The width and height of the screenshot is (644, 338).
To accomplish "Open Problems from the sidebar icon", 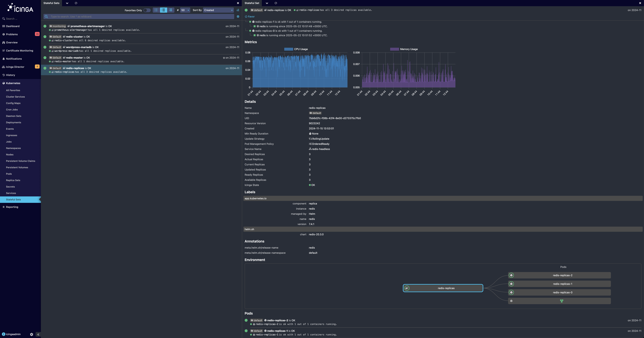I will pos(4,34).
